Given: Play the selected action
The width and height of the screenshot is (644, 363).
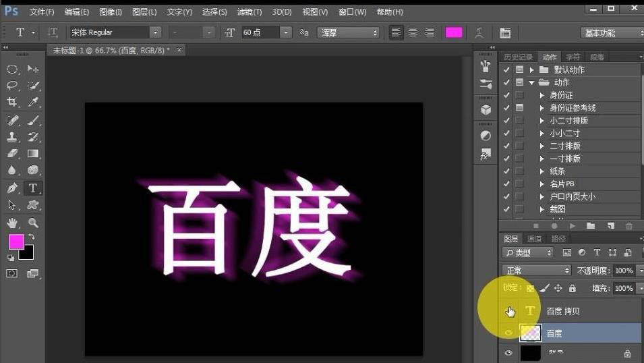Looking at the screenshot, I should (573, 225).
